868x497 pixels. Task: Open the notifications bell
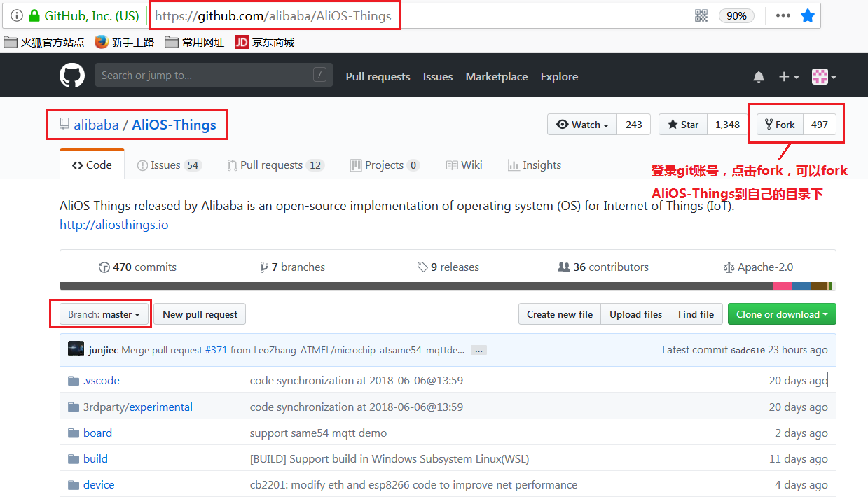(x=759, y=77)
